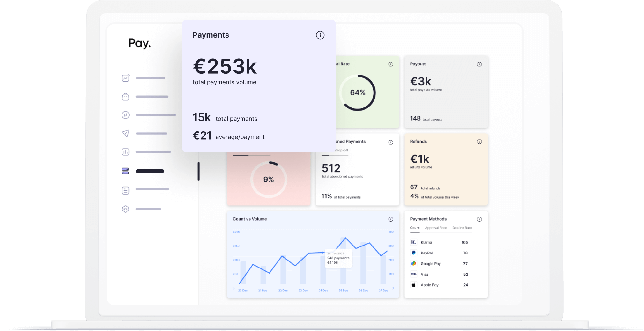Image resolution: width=644 pixels, height=331 pixels.
Task: Click the Pay. logo
Action: [x=139, y=43]
